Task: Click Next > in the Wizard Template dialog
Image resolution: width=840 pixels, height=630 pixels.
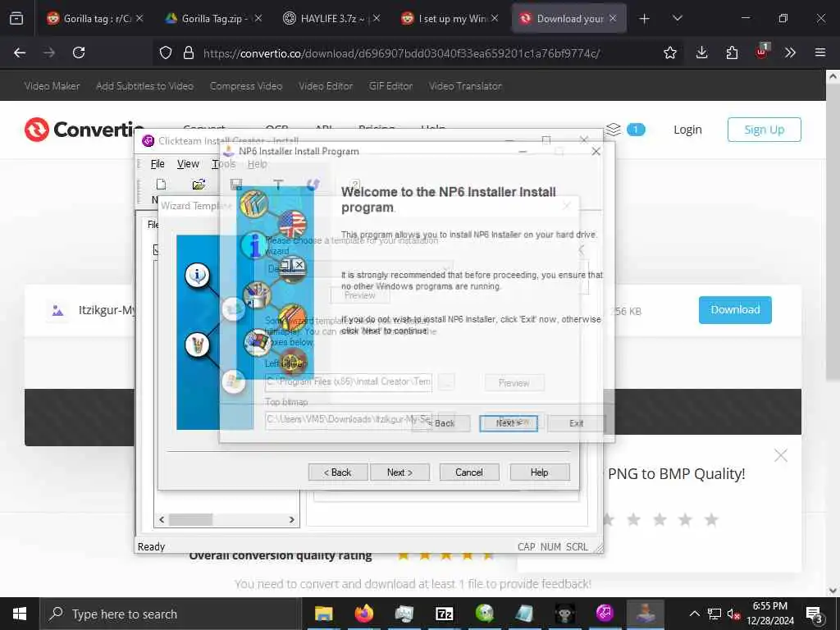Action: click(399, 472)
